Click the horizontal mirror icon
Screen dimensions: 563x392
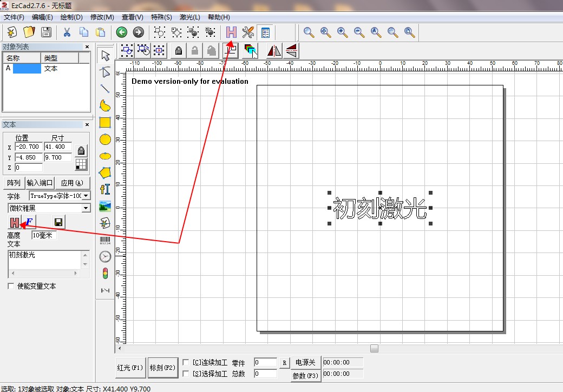coord(274,51)
